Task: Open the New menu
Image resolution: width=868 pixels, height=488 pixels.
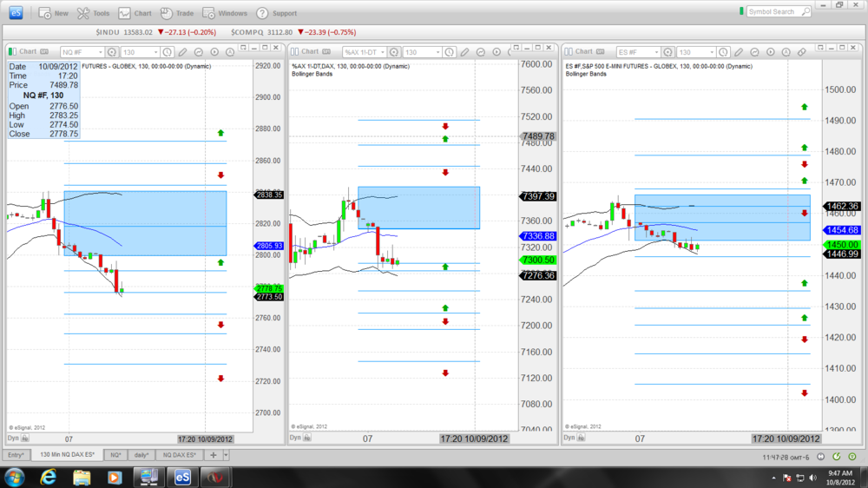Action: pyautogui.click(x=54, y=13)
